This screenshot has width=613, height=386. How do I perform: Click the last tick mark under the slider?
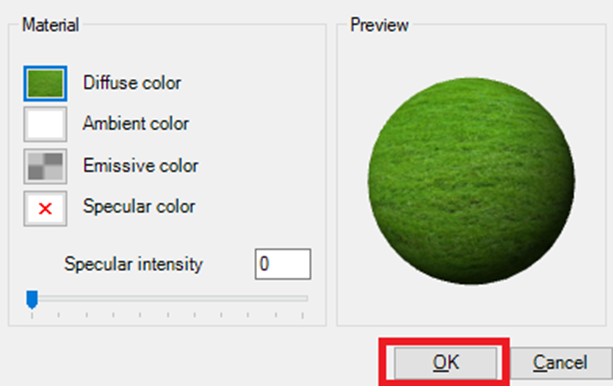coord(303,315)
